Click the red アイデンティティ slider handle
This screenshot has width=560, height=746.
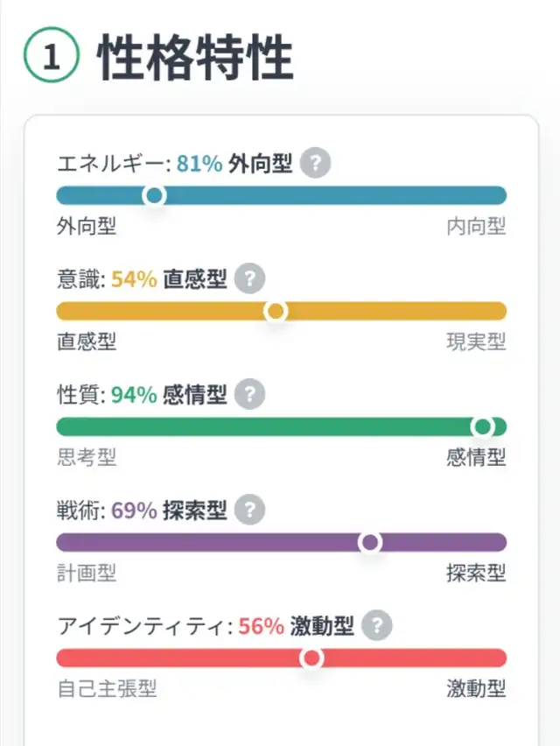pyautogui.click(x=311, y=658)
